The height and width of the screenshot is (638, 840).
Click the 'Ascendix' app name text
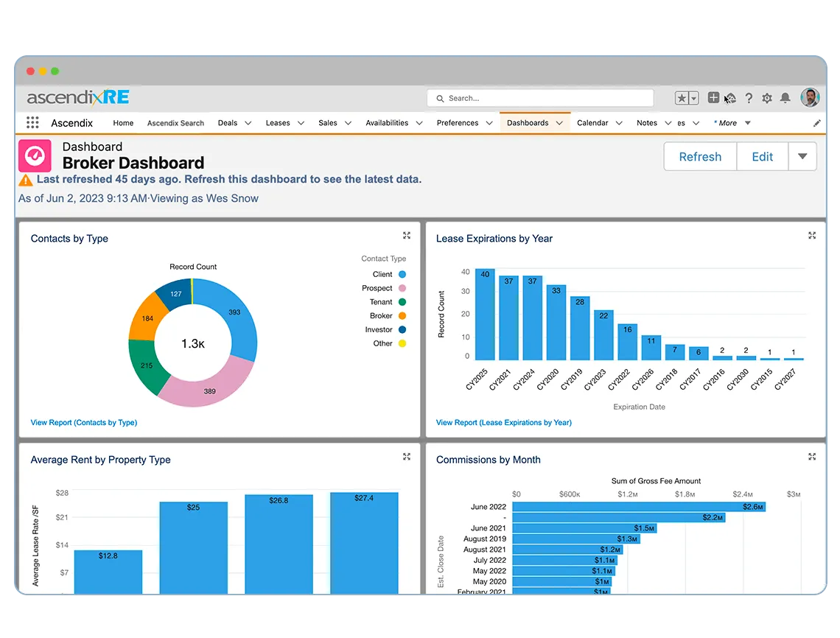click(71, 123)
